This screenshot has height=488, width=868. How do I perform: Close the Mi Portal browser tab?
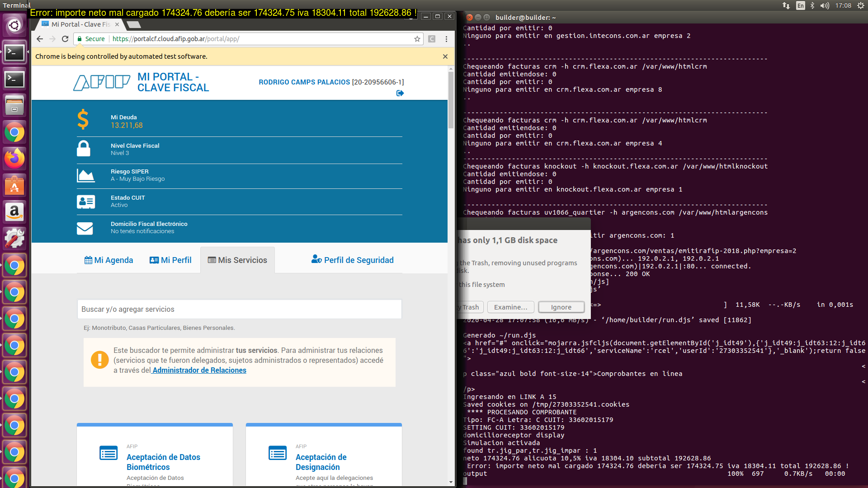(117, 24)
